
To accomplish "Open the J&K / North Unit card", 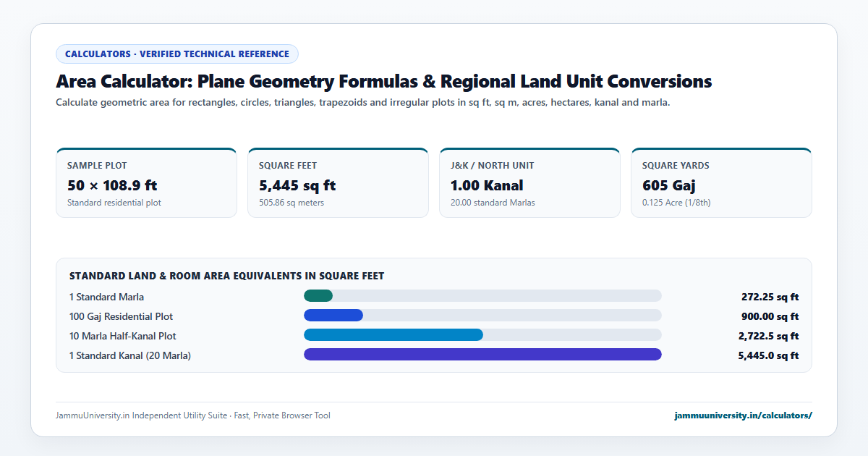I will [529, 182].
